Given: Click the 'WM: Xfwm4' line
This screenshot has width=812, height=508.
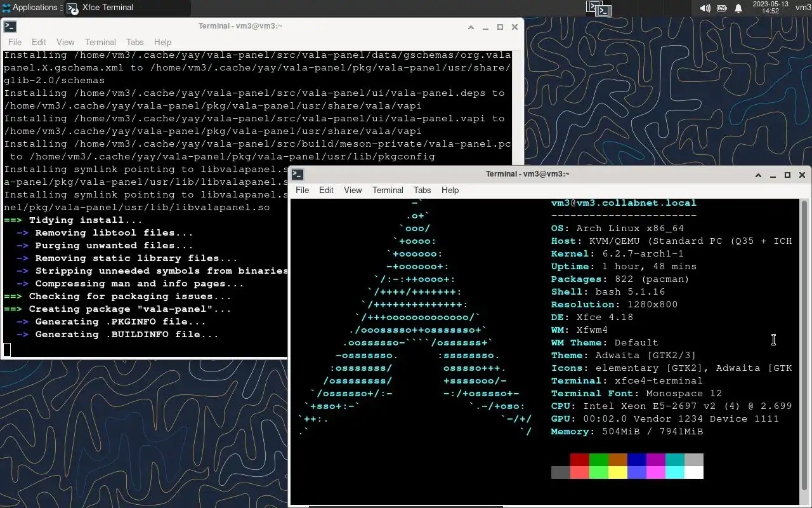Looking at the screenshot, I should click(579, 330).
